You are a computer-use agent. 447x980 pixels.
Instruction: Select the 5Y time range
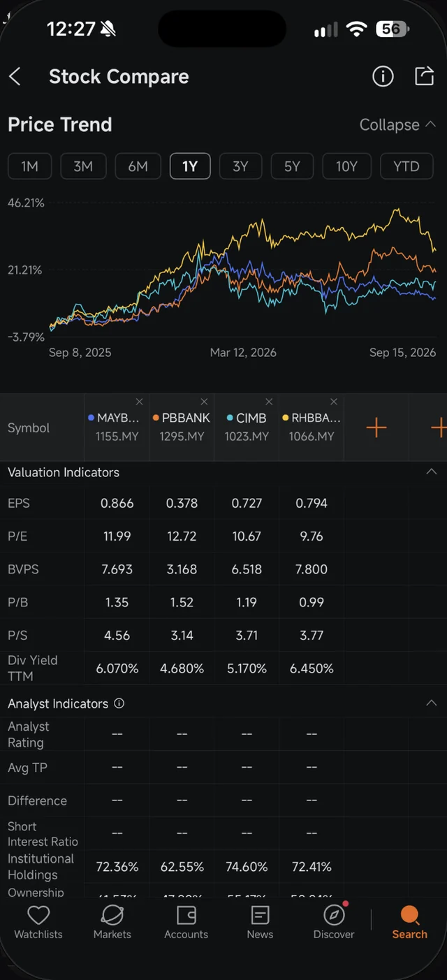292,166
